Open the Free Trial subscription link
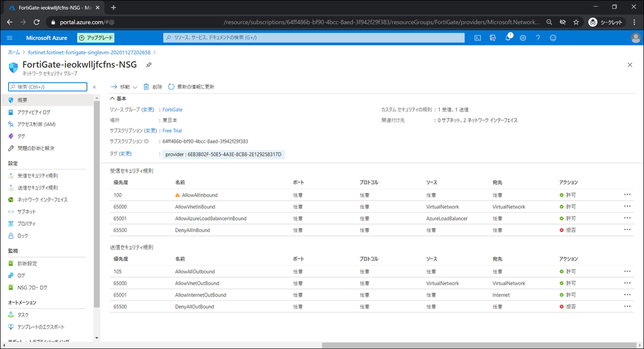Image resolution: width=644 pixels, height=349 pixels. [172, 131]
